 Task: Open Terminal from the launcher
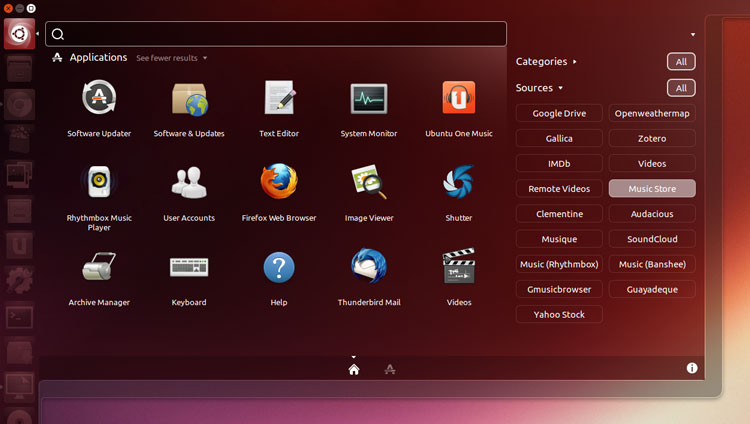pos(19,317)
